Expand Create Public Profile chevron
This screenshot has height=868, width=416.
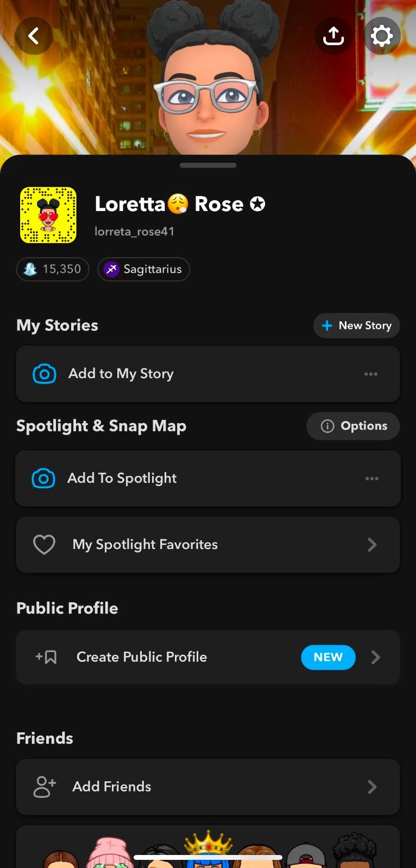click(375, 658)
